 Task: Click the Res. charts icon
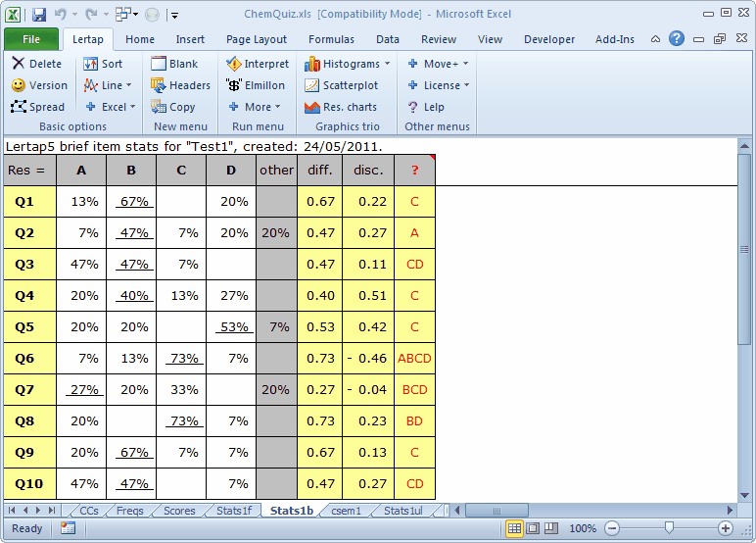point(312,107)
